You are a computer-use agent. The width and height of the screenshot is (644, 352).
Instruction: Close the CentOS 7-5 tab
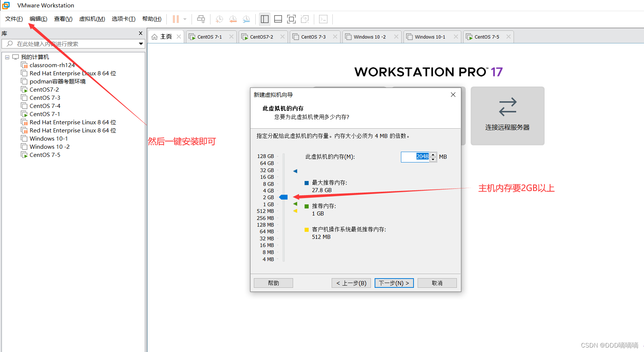point(508,36)
